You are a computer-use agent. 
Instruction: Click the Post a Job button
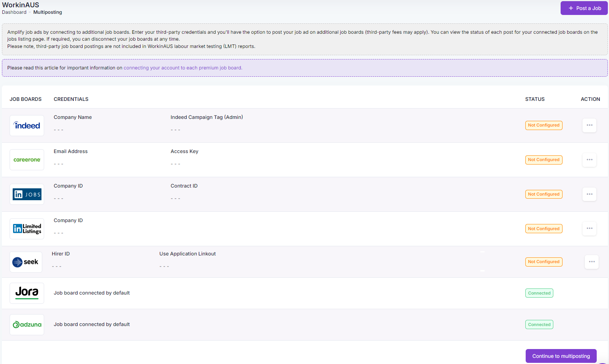pyautogui.click(x=584, y=8)
